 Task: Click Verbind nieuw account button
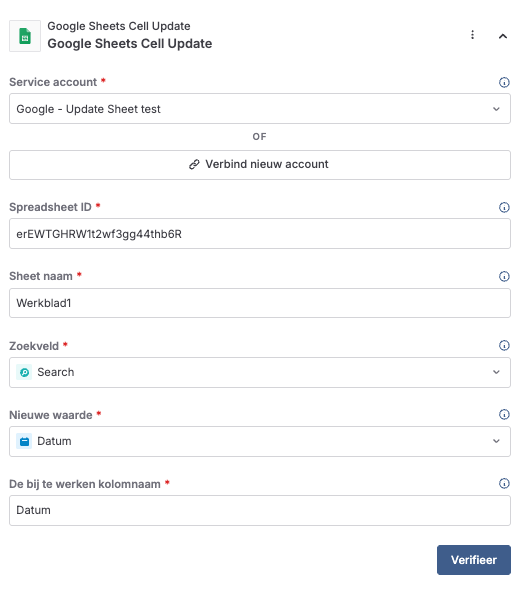coord(260,165)
